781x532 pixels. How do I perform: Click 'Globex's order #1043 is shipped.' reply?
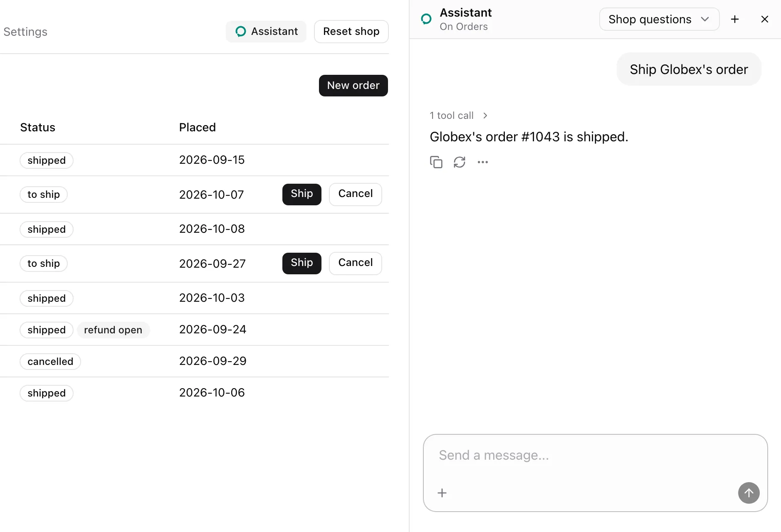click(529, 137)
